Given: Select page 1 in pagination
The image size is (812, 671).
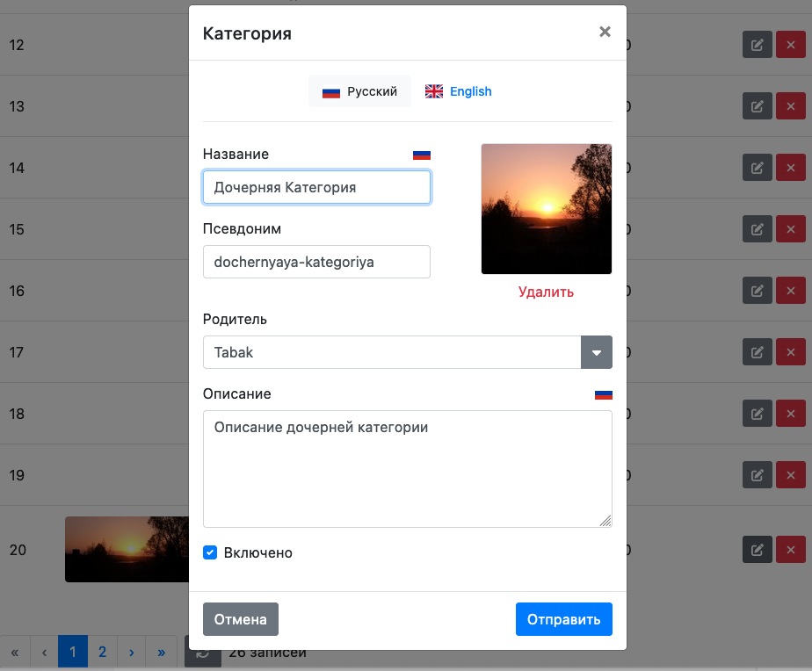Looking at the screenshot, I should [x=72, y=652].
